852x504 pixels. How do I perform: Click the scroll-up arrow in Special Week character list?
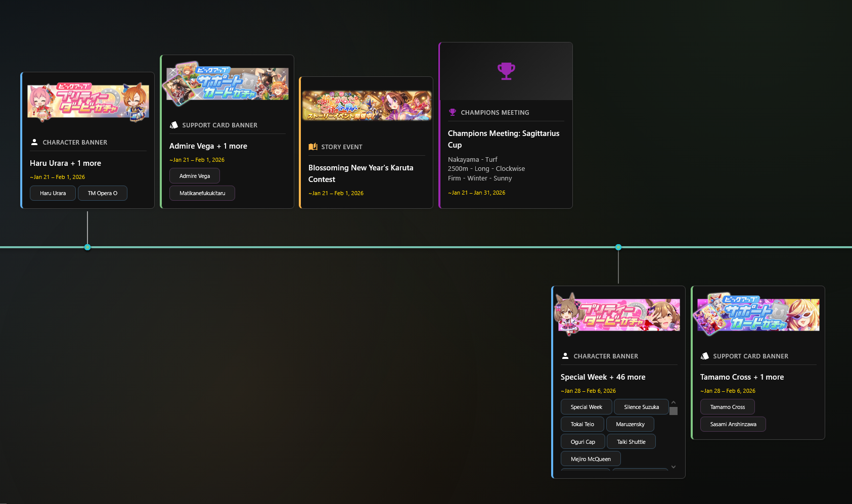tap(674, 402)
